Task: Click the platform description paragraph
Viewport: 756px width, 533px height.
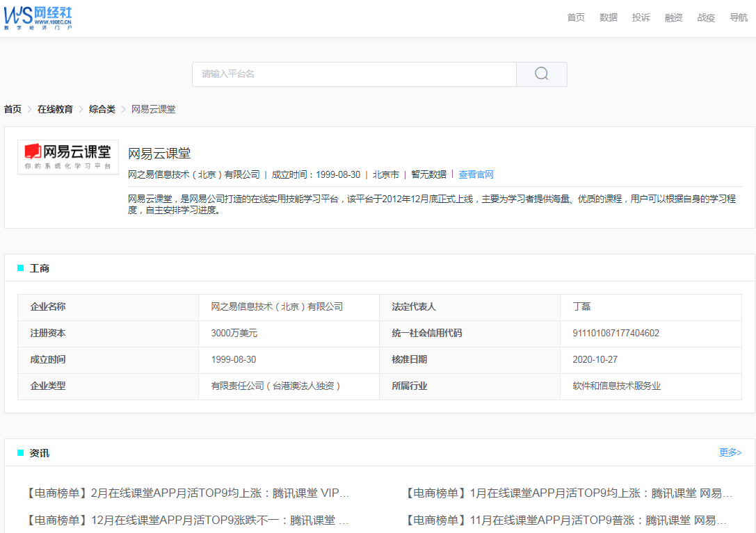Action: [432, 204]
